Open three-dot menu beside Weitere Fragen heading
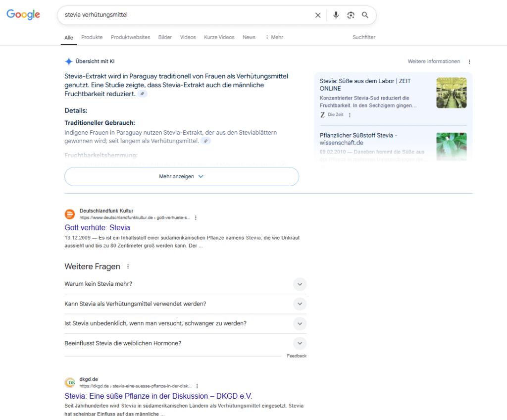Screen dimensions: 507x420 coord(128,266)
